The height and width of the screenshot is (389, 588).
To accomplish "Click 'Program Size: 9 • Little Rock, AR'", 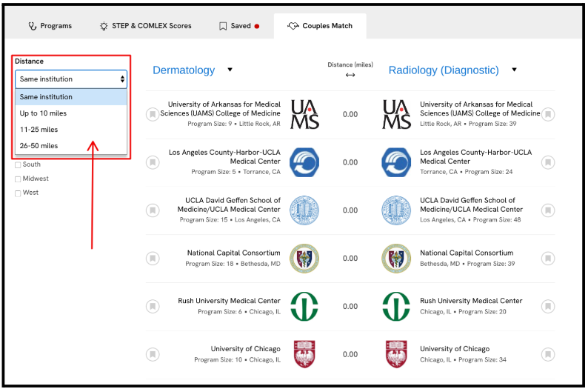I will (234, 124).
